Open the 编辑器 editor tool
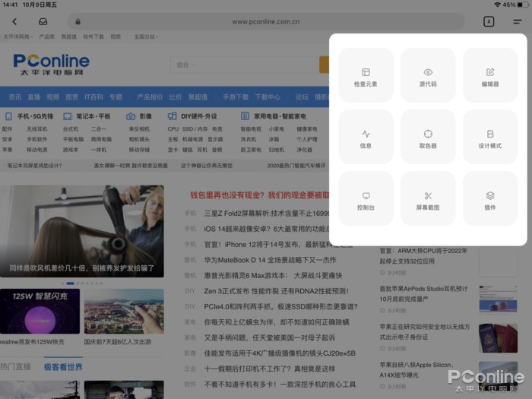532x399 pixels. click(490, 75)
